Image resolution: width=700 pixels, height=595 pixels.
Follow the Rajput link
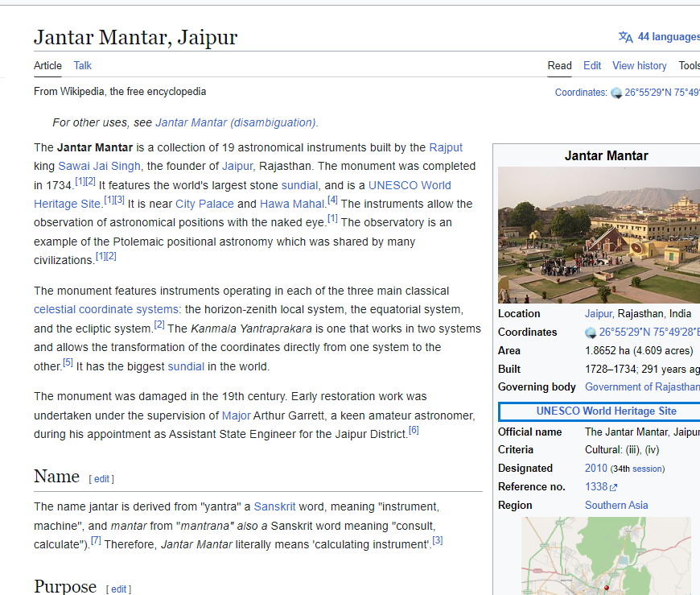(446, 147)
